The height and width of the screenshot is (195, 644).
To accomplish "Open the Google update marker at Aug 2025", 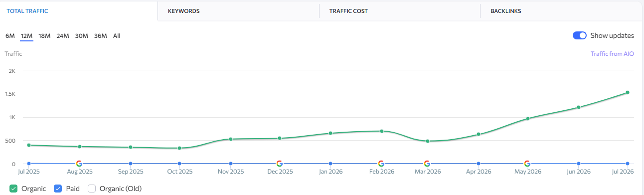I will pyautogui.click(x=79, y=164).
